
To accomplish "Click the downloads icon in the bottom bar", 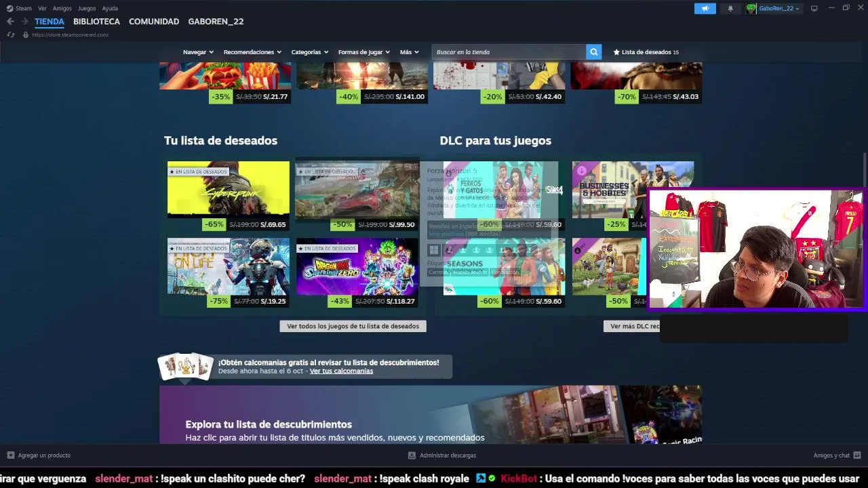I will pos(412,455).
